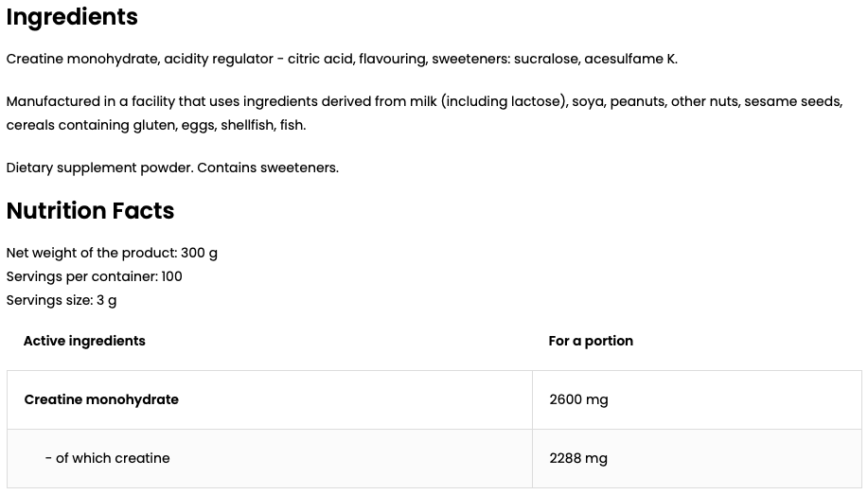868x495 pixels.
Task: Click the 'For a portion' column header
Action: [591, 341]
